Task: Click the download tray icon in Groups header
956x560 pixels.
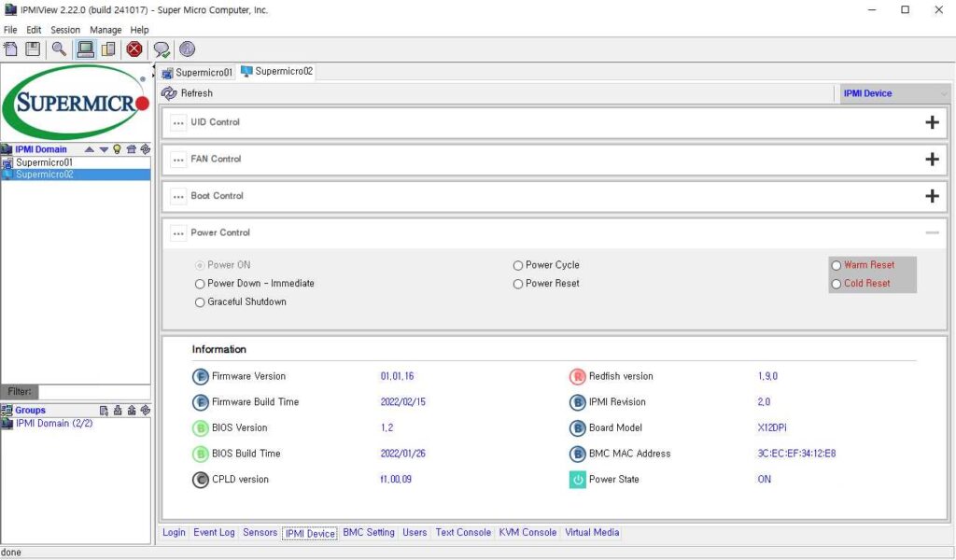Action: (118, 411)
